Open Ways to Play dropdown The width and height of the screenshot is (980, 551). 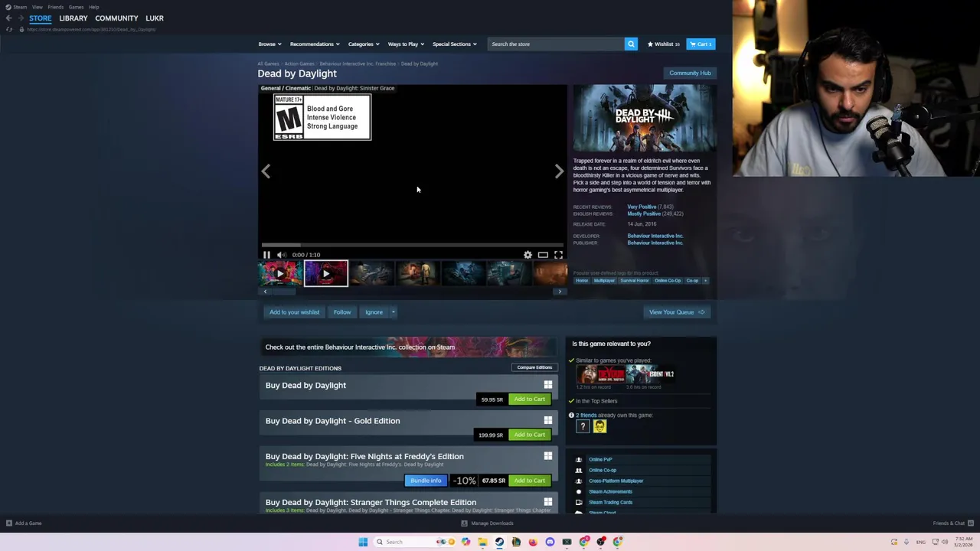[406, 44]
